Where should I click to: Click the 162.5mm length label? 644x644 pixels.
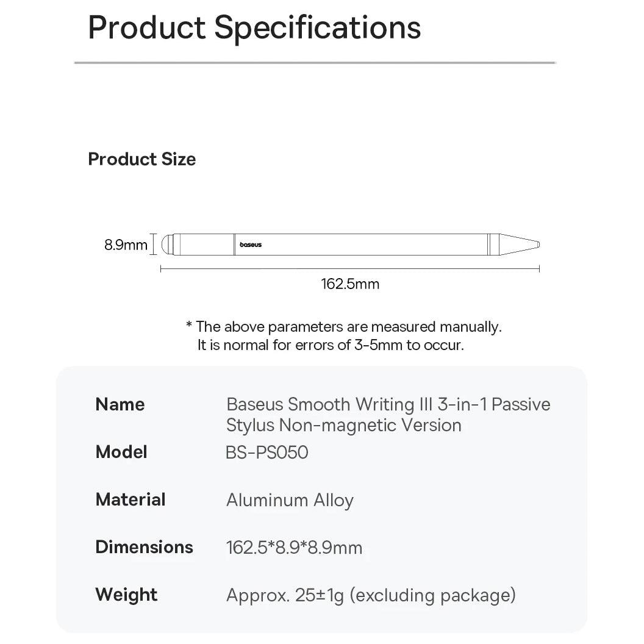(350, 284)
